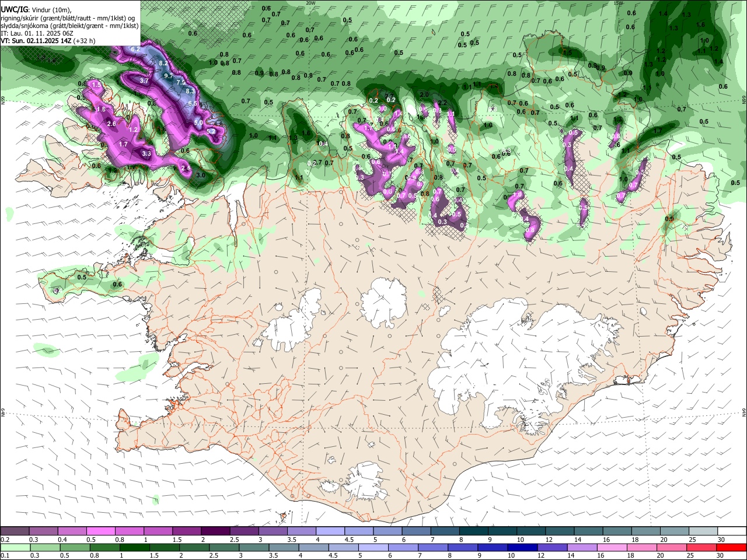Pick the white upper swatch after 30
Screen dimensions: 747x560
(732, 531)
